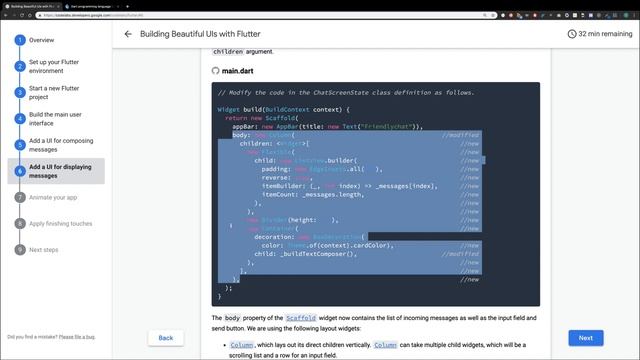640x360 pixels.
Task: Open the Please file a bug link
Action: click(77, 337)
